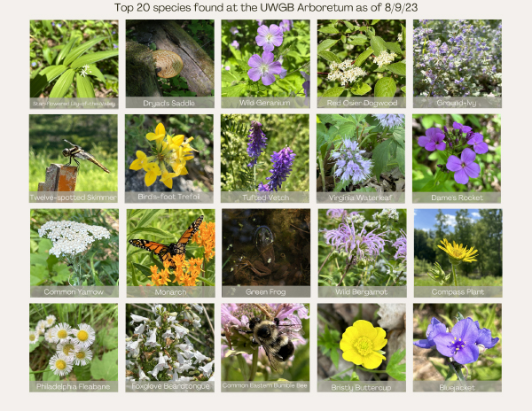532x411 pixels.
Task: Select the Twelve-spotted Skimmer dragonfly image
Action: [x=74, y=159]
